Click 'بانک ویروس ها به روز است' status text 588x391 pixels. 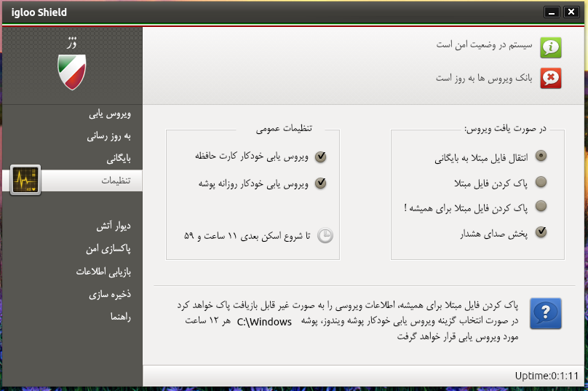click(x=484, y=78)
